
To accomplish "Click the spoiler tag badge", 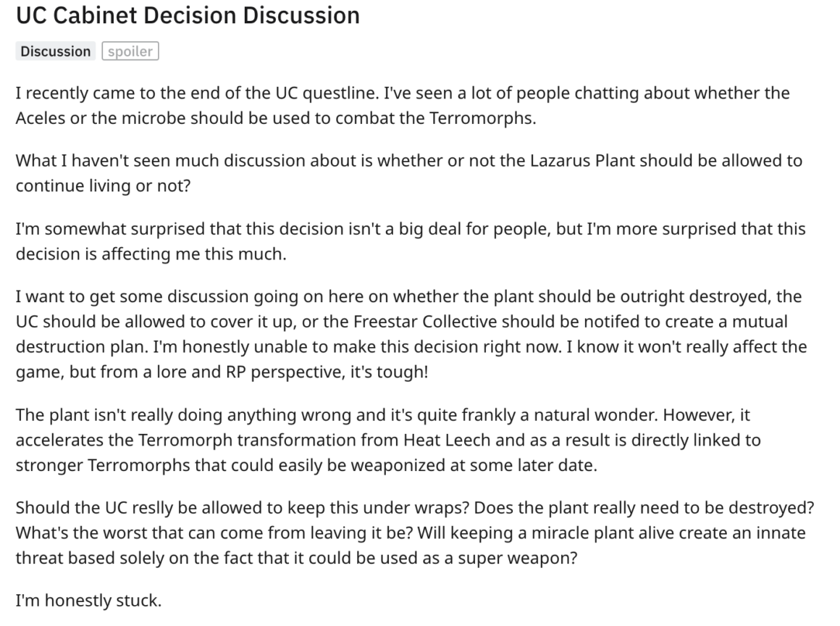I will click(130, 51).
